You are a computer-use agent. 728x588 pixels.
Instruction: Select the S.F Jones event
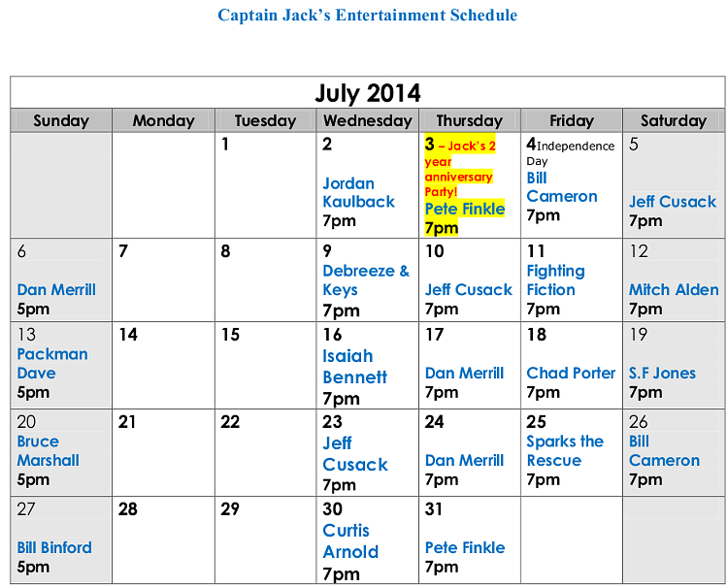[662, 373]
